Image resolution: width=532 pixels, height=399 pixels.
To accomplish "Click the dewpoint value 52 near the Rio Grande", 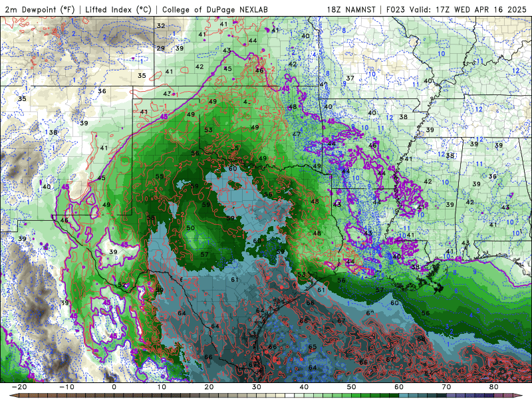I will (x=122, y=285).
